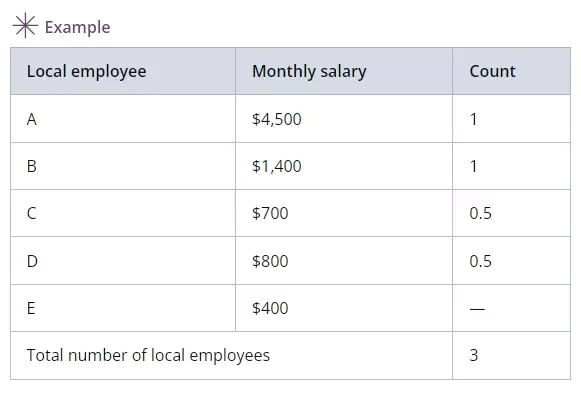Click employee E cell
The image size is (581, 396).
tap(123, 308)
